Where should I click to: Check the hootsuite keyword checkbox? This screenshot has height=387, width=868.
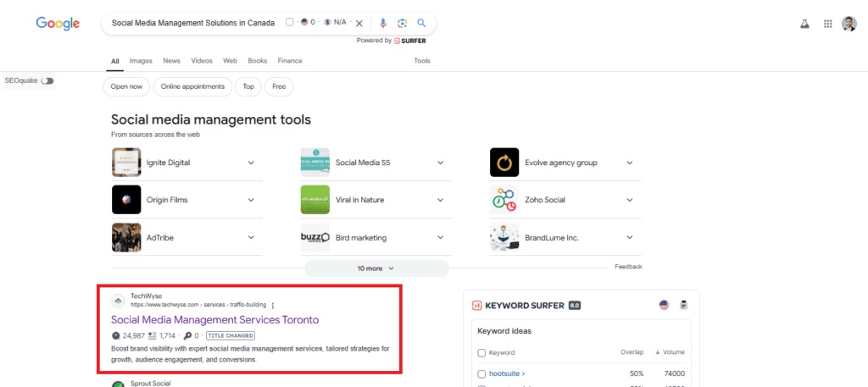pyautogui.click(x=482, y=373)
